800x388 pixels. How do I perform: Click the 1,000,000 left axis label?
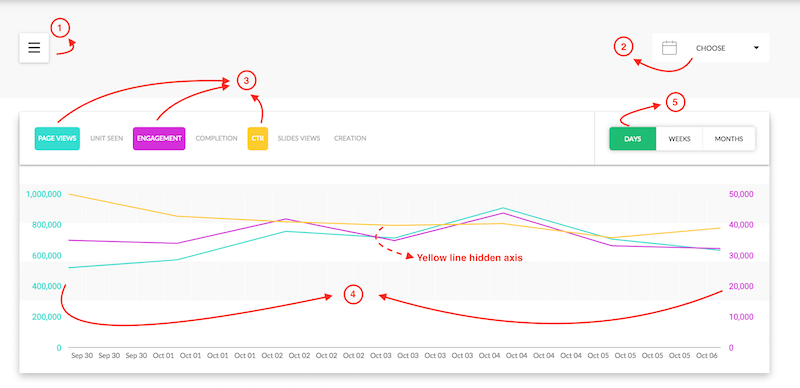[x=44, y=195]
